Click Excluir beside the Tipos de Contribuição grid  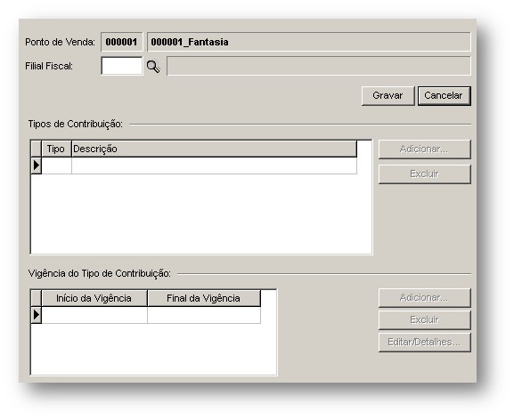425,174
